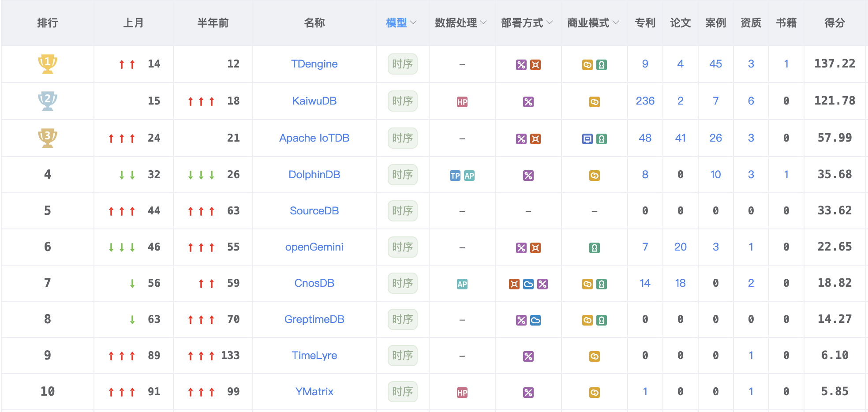
Task: Open the CnosDB database link
Action: coord(314,283)
